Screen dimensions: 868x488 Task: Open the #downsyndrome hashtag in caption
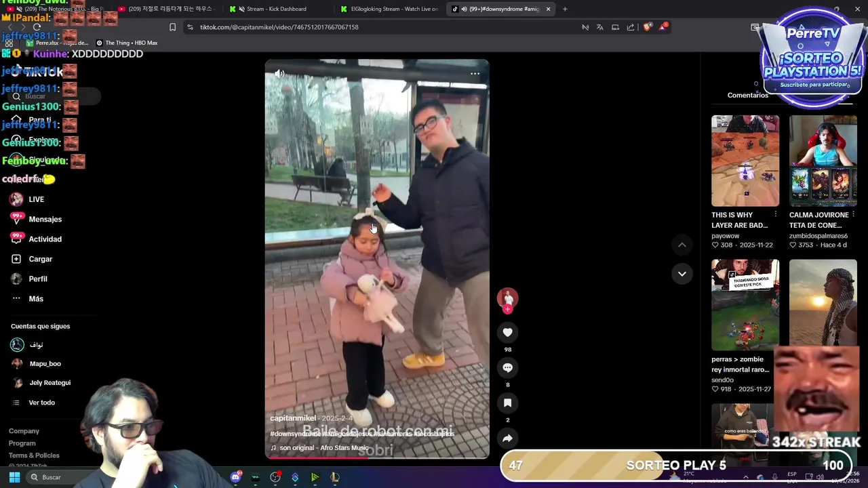296,433
